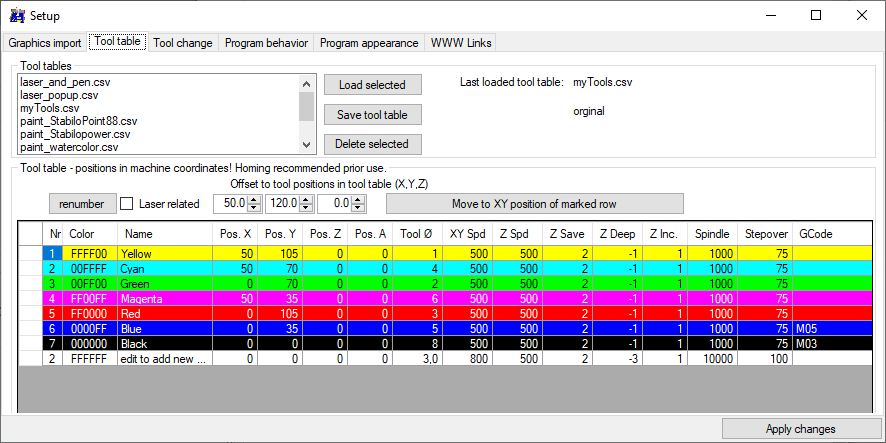Screen dimensions: 886x443
Task: Click Move to XY position of marked row
Action: point(534,204)
